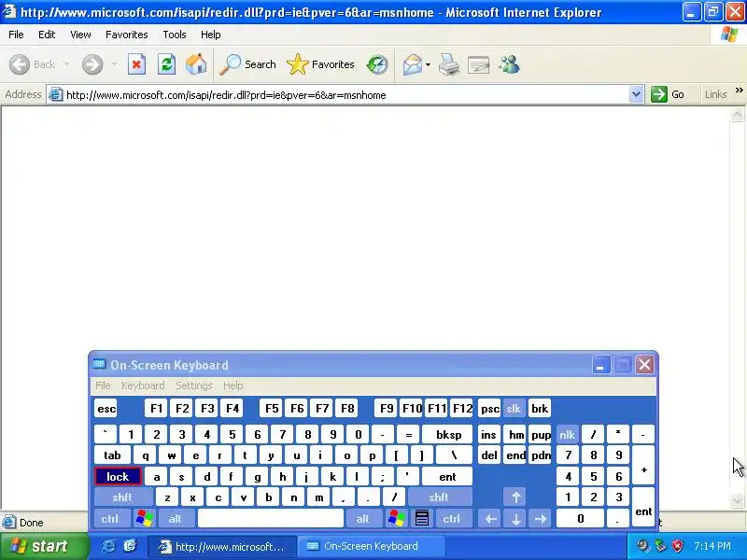Image resolution: width=747 pixels, height=560 pixels.
Task: Open the View menu in Internet Explorer
Action: pyautogui.click(x=80, y=35)
